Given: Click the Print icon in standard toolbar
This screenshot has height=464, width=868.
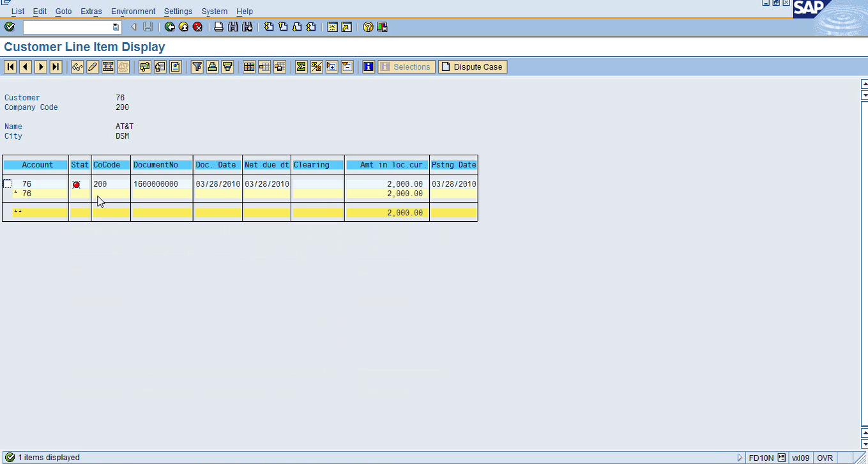Looking at the screenshot, I should click(218, 27).
